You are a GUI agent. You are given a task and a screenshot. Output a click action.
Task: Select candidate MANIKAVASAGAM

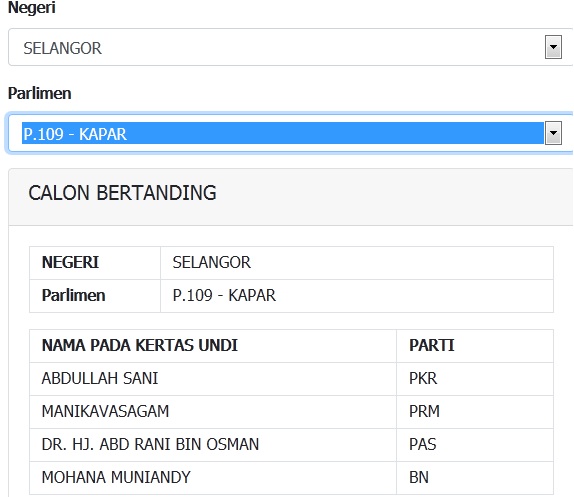click(213, 412)
